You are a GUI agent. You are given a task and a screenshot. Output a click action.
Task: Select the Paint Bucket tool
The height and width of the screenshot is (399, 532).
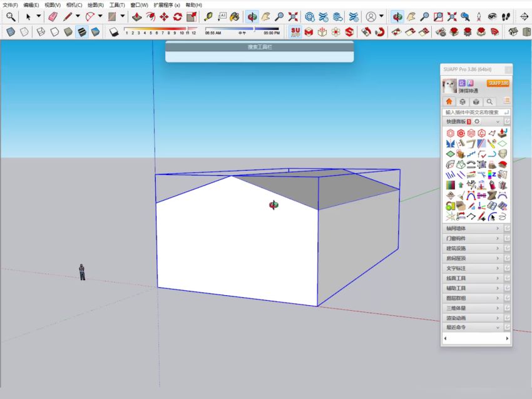tap(235, 17)
